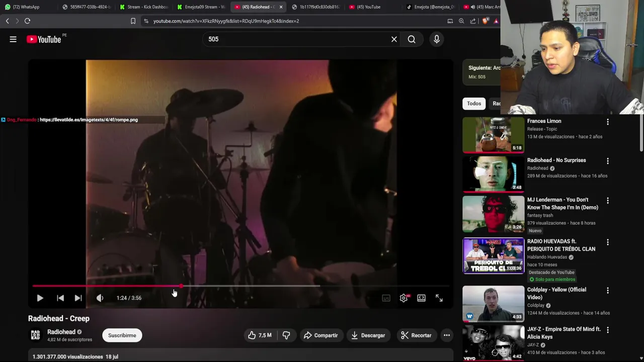
Task: Enter fullscreen mode
Action: 439,298
